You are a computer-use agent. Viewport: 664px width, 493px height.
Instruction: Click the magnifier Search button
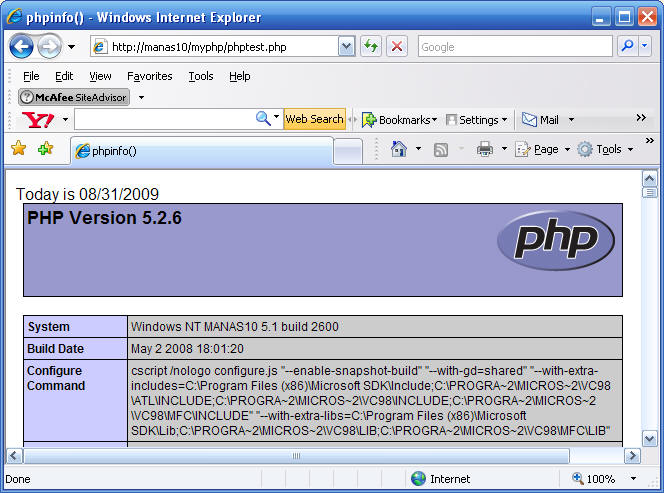[x=628, y=46]
